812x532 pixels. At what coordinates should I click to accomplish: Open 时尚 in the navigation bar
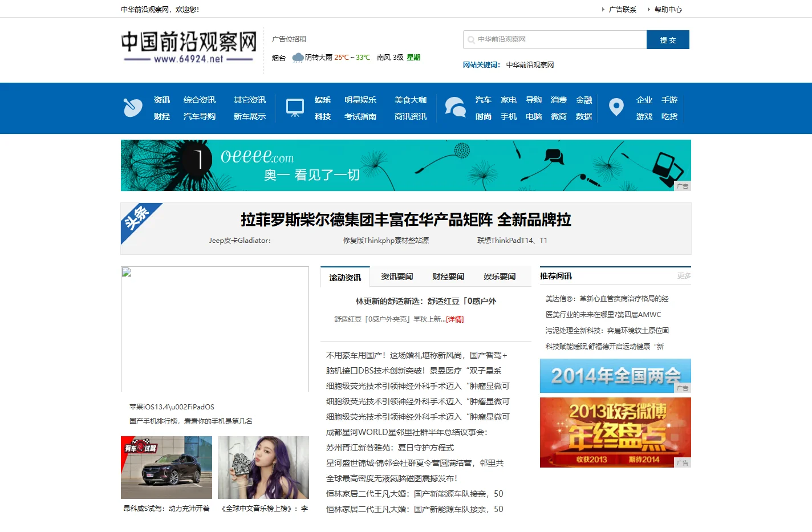pos(484,116)
